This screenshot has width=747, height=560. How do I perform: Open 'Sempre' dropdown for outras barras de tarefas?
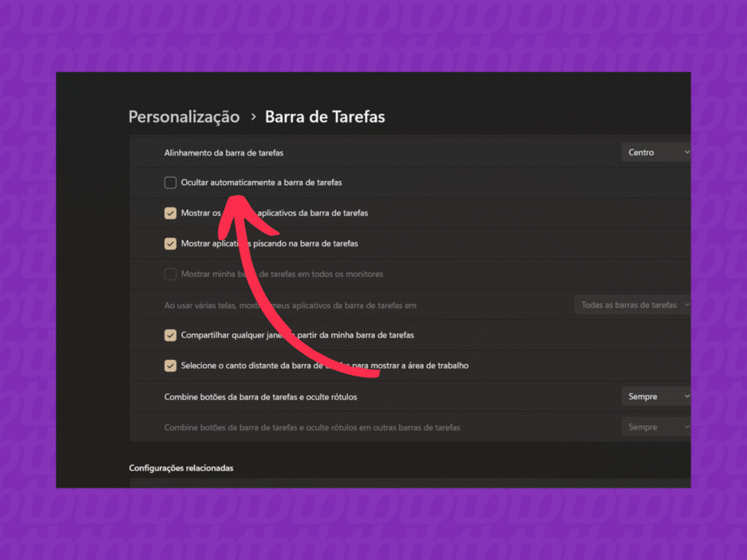[656, 427]
